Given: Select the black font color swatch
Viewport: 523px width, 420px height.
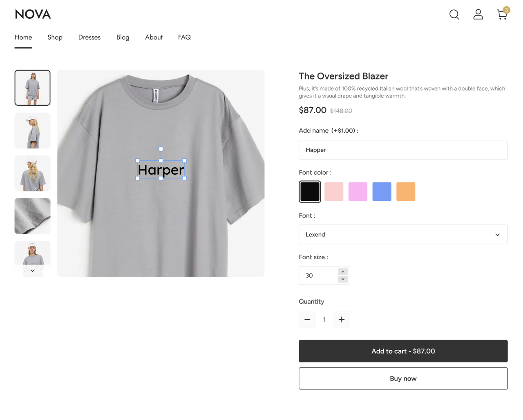Looking at the screenshot, I should coord(310,192).
